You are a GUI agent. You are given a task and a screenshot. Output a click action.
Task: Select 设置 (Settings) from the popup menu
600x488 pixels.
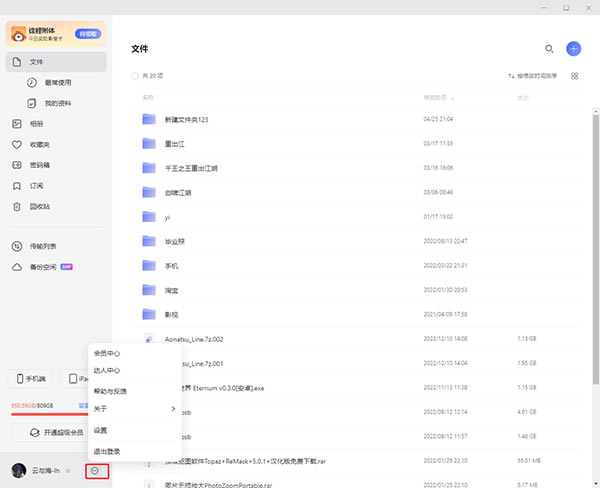click(x=101, y=430)
